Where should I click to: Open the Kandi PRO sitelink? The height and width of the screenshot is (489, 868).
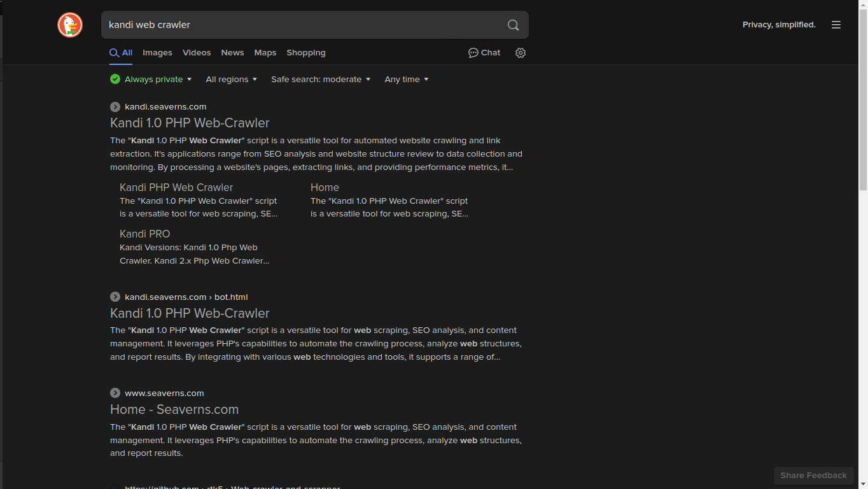(x=144, y=234)
